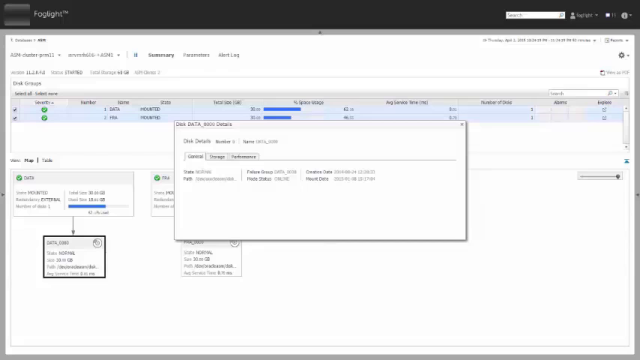Toggle the checkbox for DATA disk group row
The image size is (640, 360).
[15, 110]
